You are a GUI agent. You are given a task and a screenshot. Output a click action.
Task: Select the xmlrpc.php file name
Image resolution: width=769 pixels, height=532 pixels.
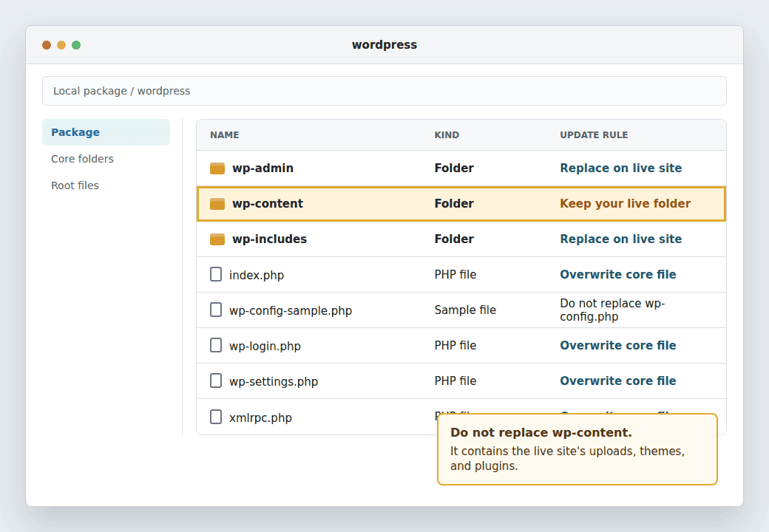pyautogui.click(x=260, y=417)
